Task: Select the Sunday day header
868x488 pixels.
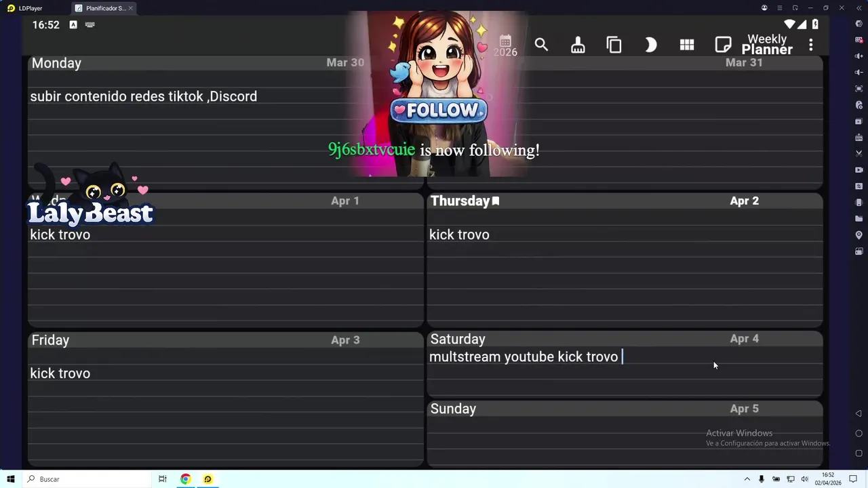Action: (453, 409)
